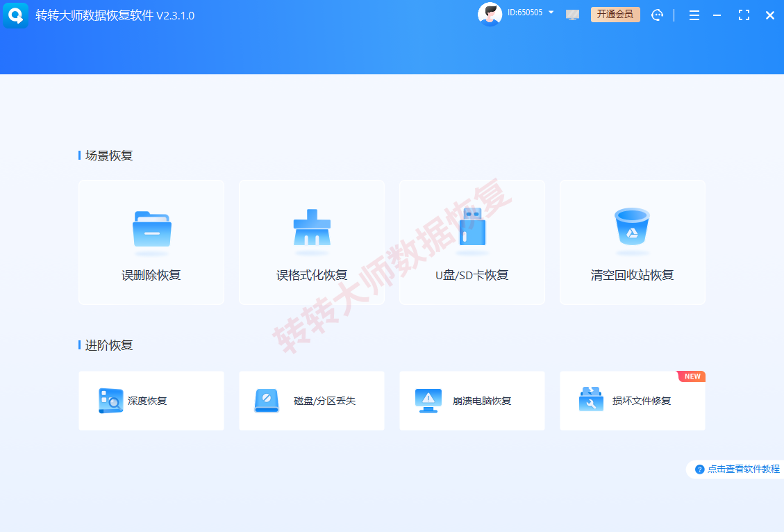Open 崩溃电脑恢复 recovery

coord(472,401)
